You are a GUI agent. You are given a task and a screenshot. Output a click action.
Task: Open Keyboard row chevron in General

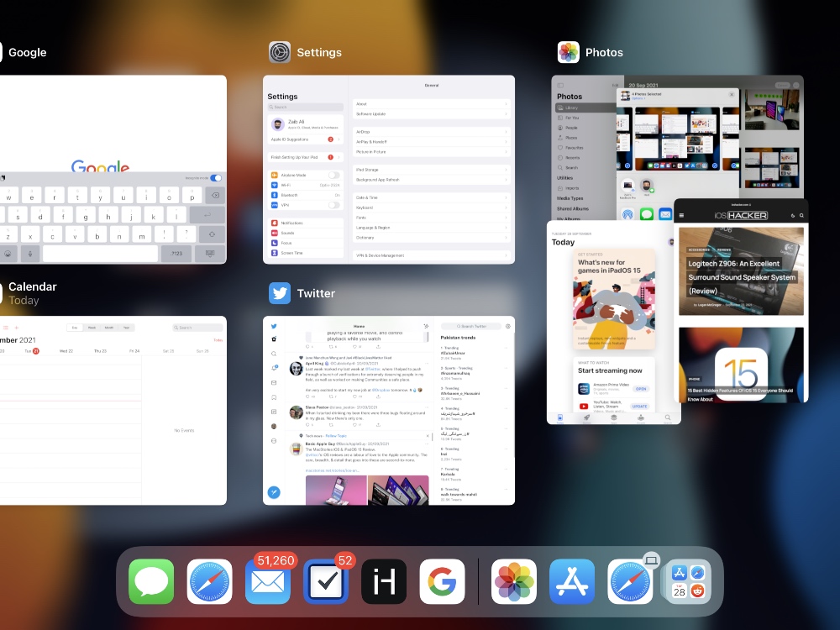pos(506,207)
